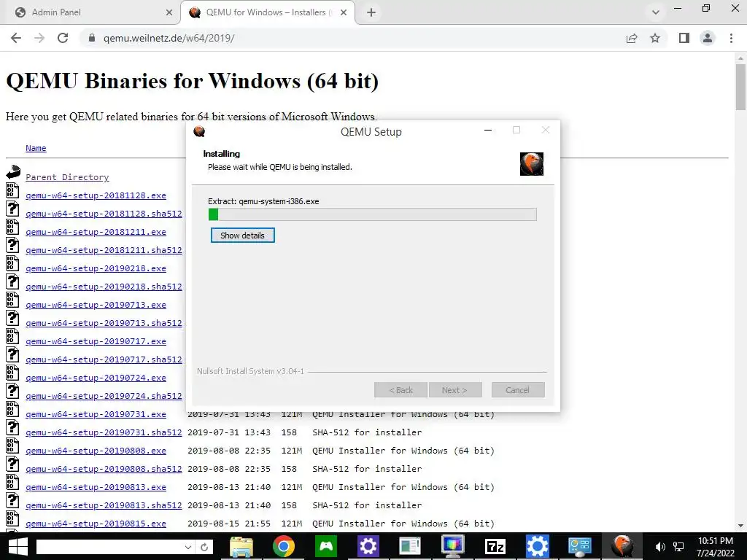Share this page using the share icon
The image size is (747, 560).
point(632,38)
